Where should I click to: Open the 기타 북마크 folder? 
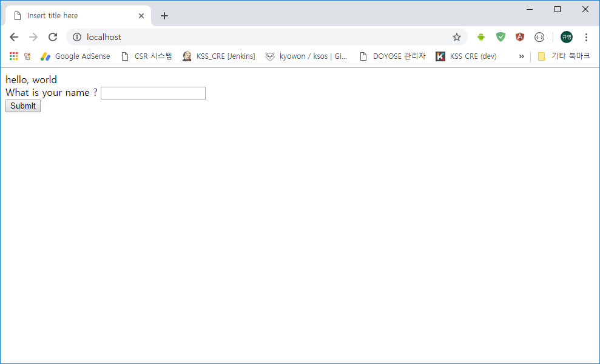tap(564, 56)
